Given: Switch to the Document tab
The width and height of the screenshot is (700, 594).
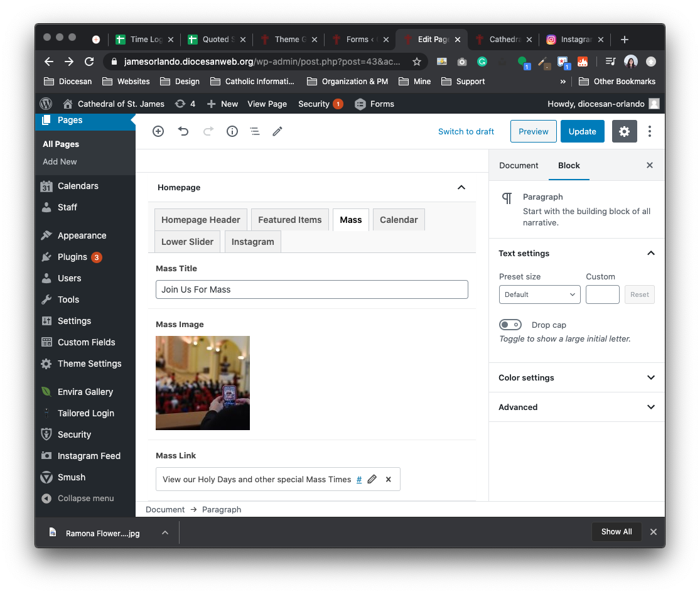Looking at the screenshot, I should (519, 165).
